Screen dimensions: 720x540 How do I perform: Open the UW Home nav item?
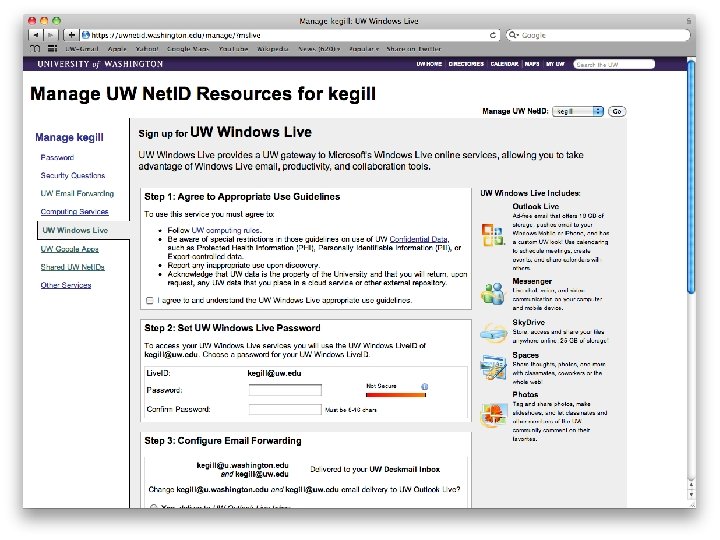pos(429,64)
